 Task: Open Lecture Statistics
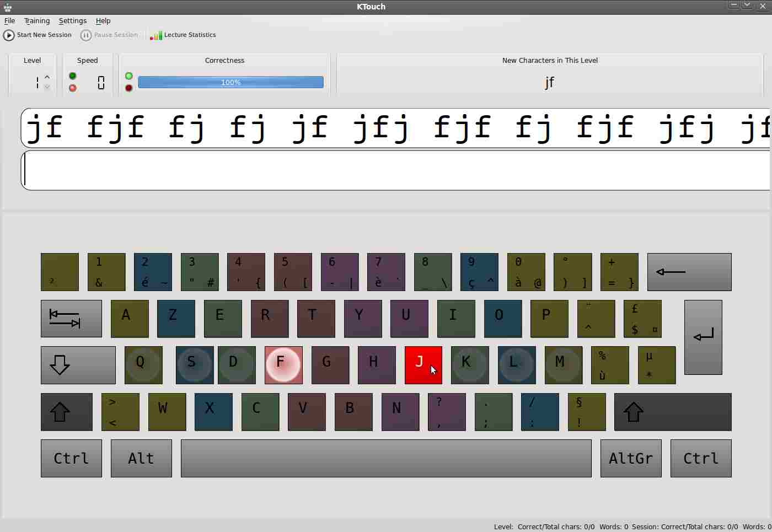coord(183,35)
